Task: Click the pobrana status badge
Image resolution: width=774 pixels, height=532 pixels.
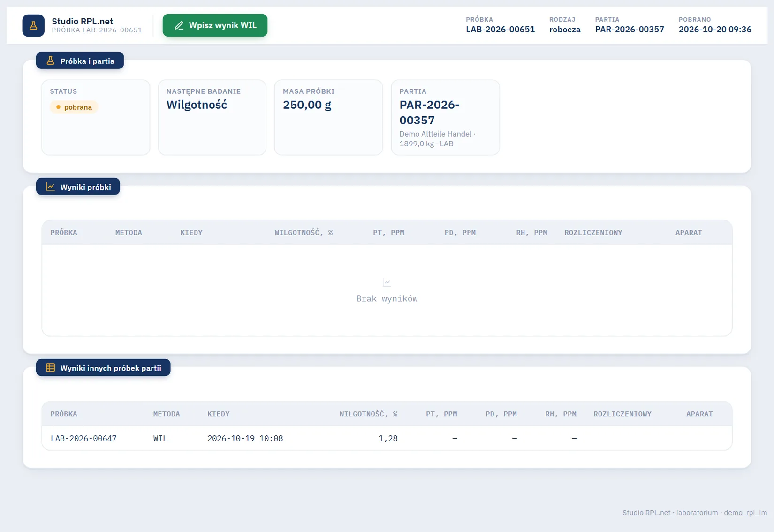Action: pos(74,107)
